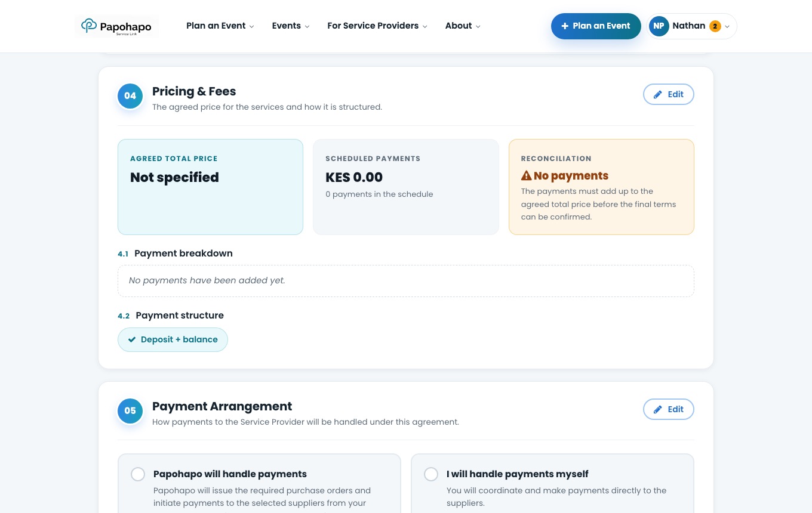Open the For Service Providers nav menu
The height and width of the screenshot is (513, 812).
pos(377,26)
